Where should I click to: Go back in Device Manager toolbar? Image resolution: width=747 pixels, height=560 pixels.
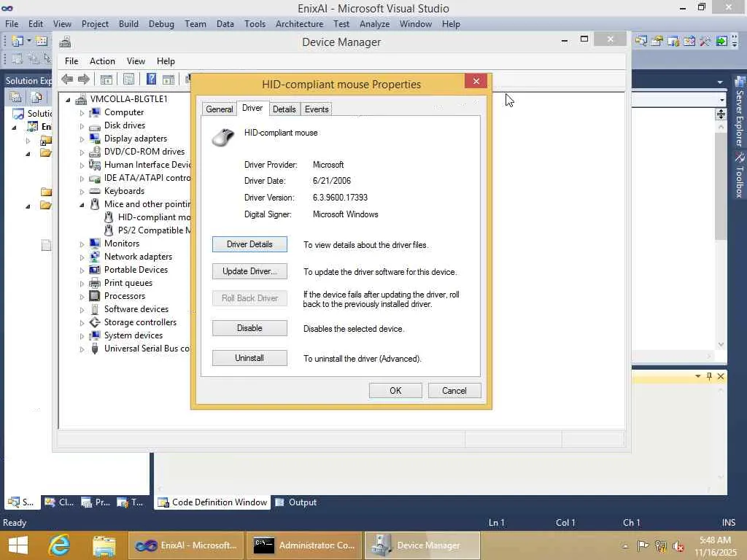[67, 79]
